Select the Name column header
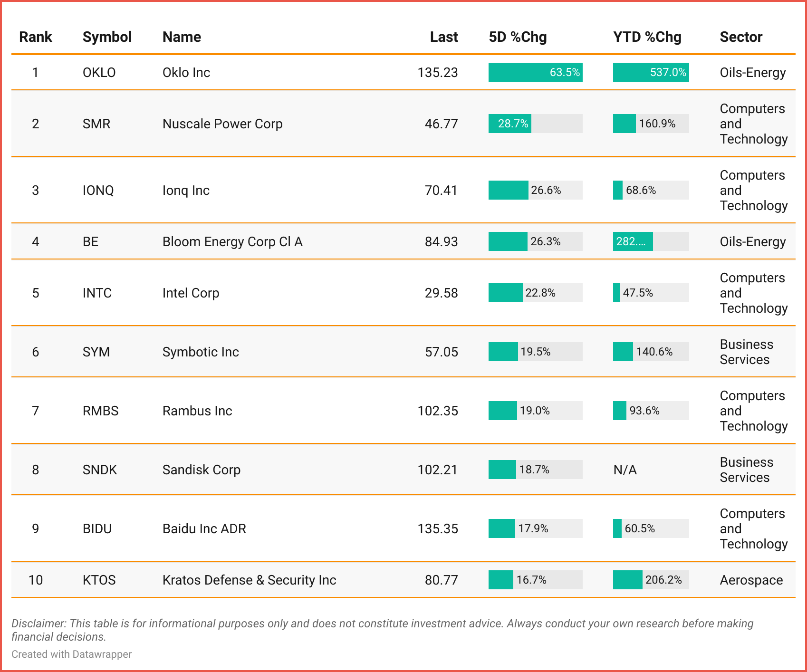807x672 pixels. click(182, 37)
